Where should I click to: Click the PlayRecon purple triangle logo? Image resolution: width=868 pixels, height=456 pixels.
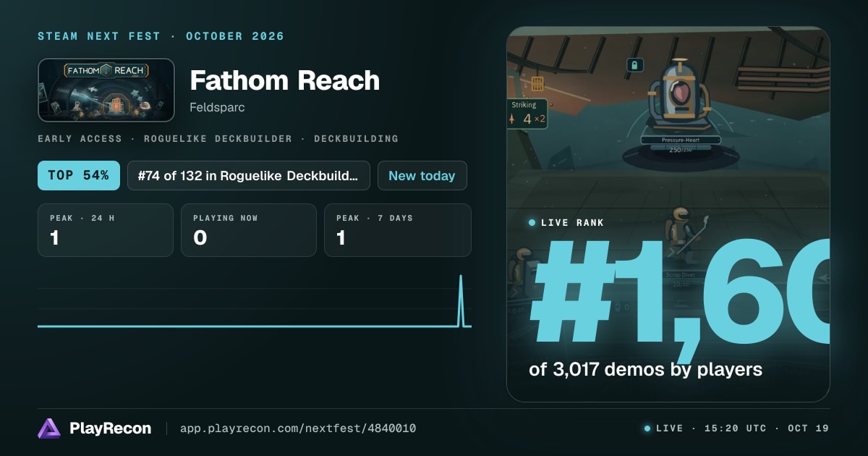50,428
